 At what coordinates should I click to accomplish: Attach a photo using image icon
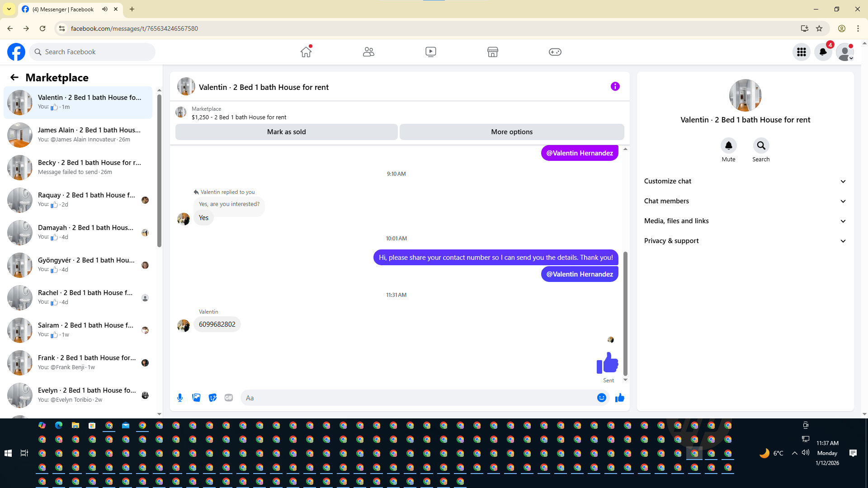tap(196, 398)
